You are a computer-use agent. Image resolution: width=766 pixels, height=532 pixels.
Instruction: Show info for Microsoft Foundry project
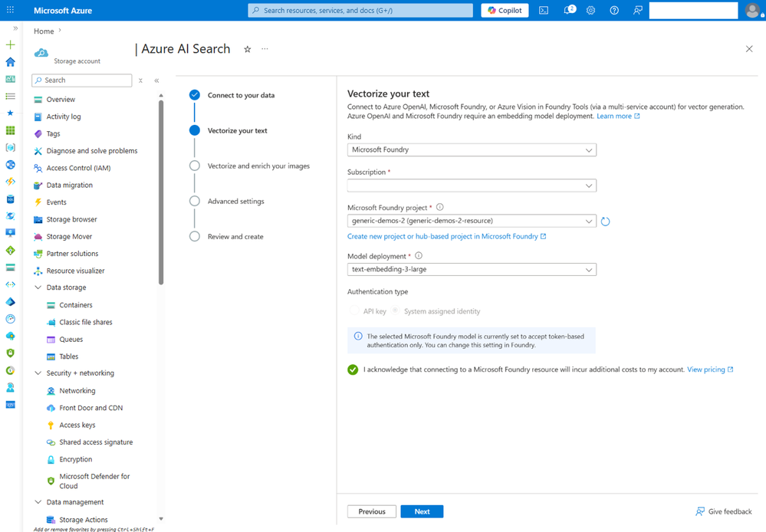point(439,207)
